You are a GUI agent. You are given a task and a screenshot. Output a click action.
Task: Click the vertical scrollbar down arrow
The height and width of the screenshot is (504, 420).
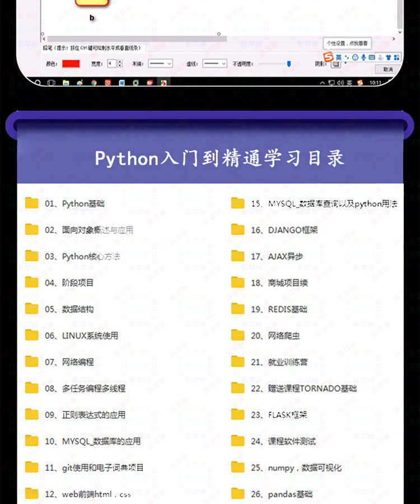(x=399, y=32)
